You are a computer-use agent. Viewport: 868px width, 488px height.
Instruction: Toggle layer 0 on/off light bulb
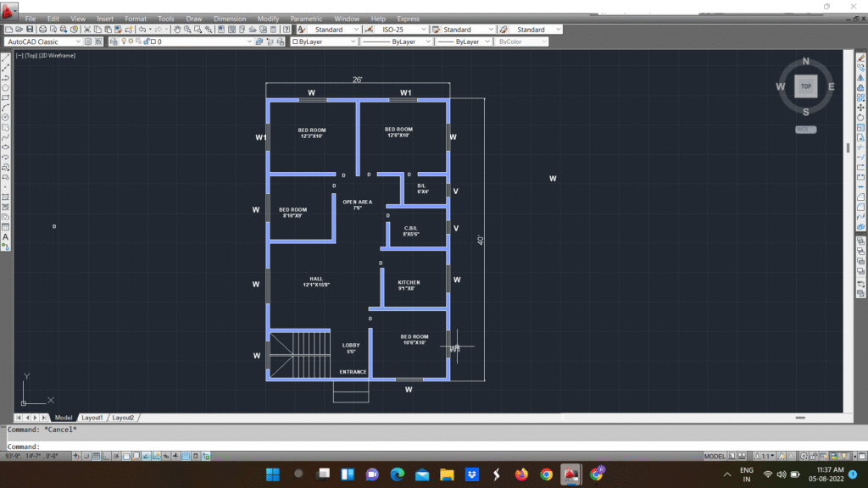tap(124, 42)
